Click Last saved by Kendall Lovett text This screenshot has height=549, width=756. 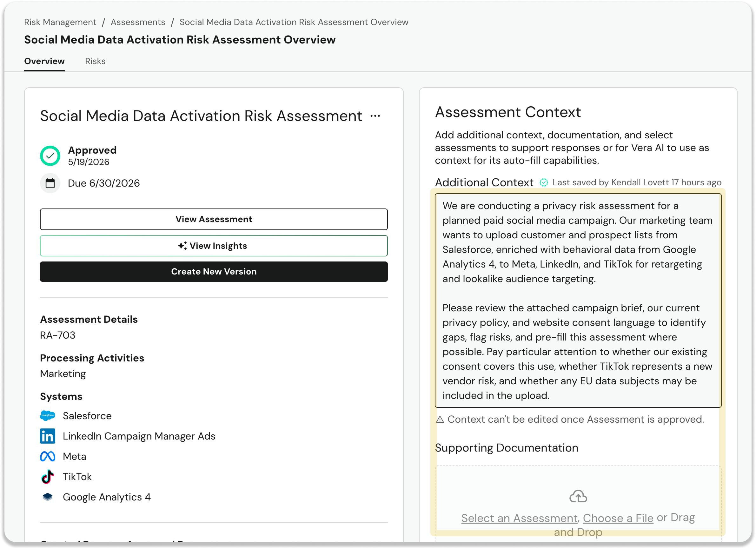[637, 182]
